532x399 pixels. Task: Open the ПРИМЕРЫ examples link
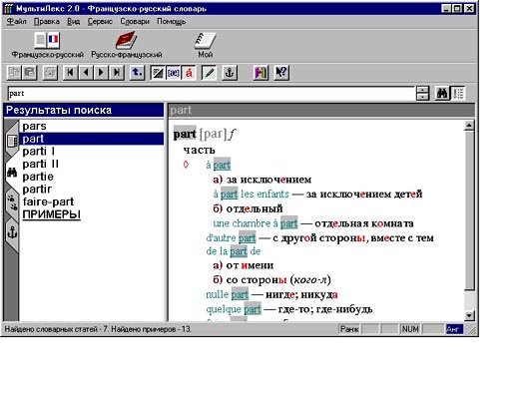pos(51,214)
